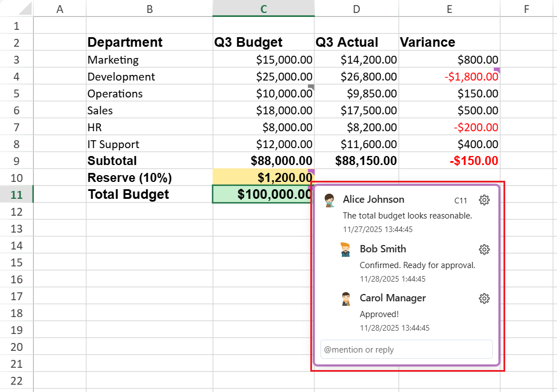Open the gear menu on Bob Smith's reply
The height and width of the screenshot is (392, 557).
[484, 250]
